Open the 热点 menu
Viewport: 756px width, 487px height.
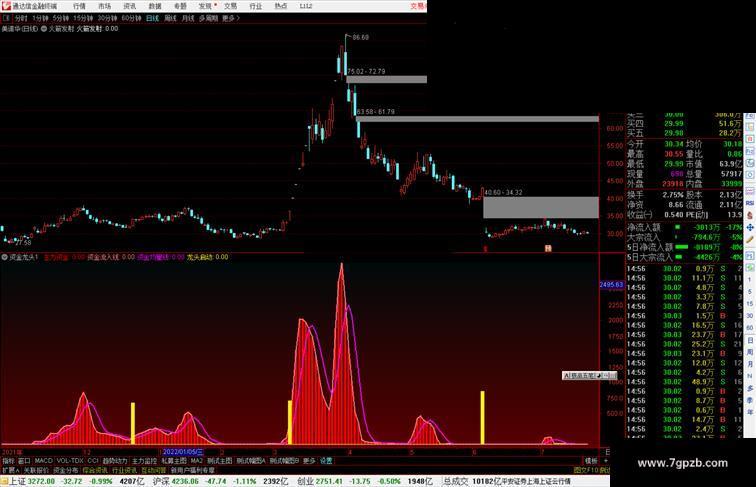pos(281,6)
